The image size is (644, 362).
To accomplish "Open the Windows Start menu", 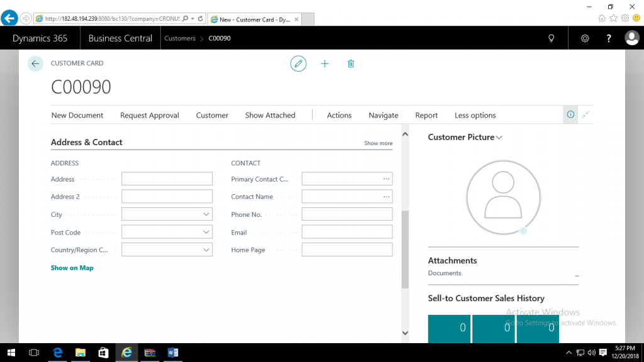I will pyautogui.click(x=11, y=353).
